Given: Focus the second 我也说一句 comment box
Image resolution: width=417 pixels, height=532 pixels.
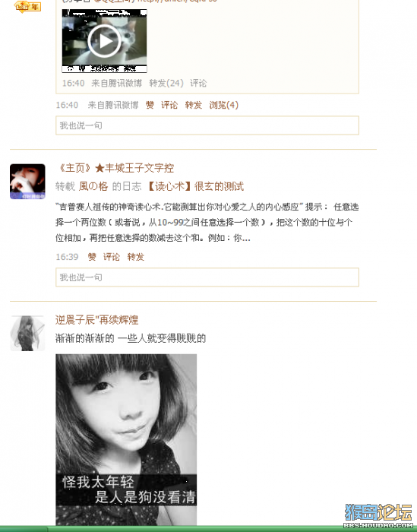Looking at the screenshot, I should point(207,277).
